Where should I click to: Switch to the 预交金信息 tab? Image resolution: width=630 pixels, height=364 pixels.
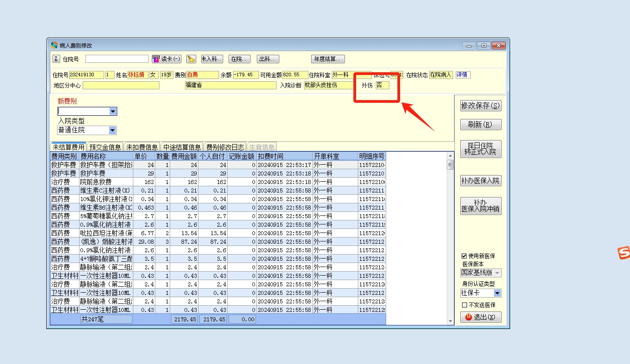tap(105, 147)
